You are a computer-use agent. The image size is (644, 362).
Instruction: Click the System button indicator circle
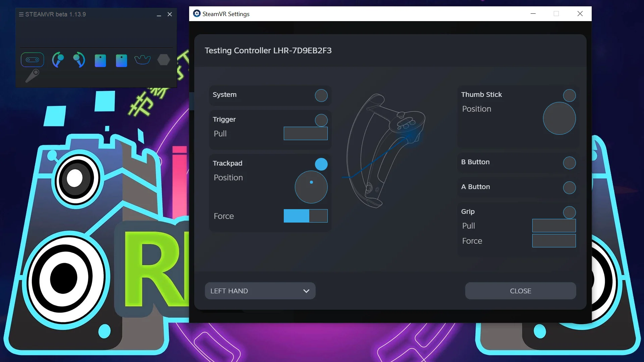point(321,96)
